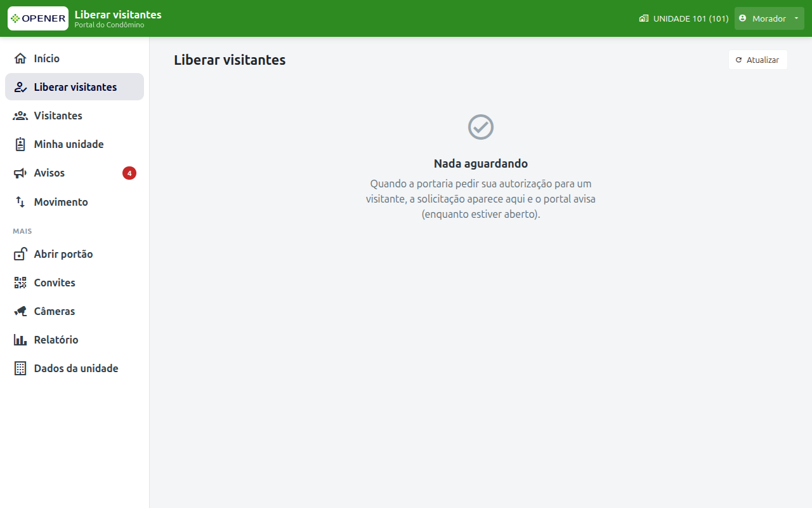Click the MAIS section label

(x=22, y=231)
